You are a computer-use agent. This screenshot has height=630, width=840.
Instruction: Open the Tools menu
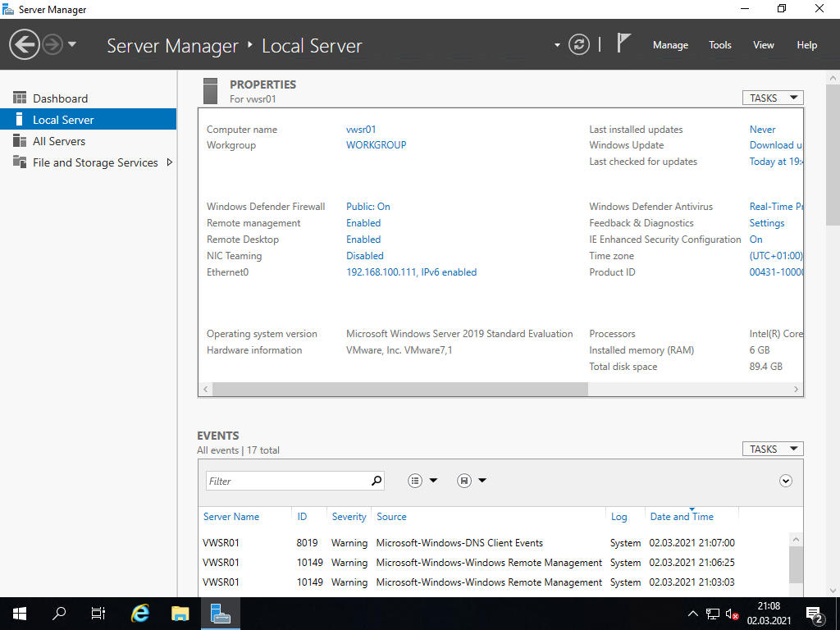point(719,45)
